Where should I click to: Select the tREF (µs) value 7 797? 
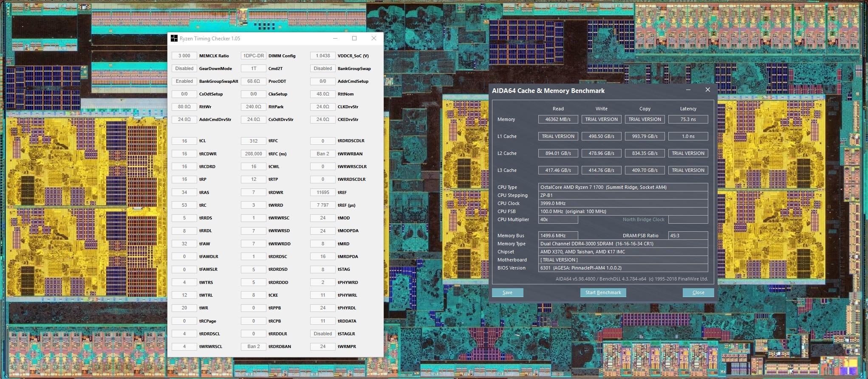click(x=323, y=205)
